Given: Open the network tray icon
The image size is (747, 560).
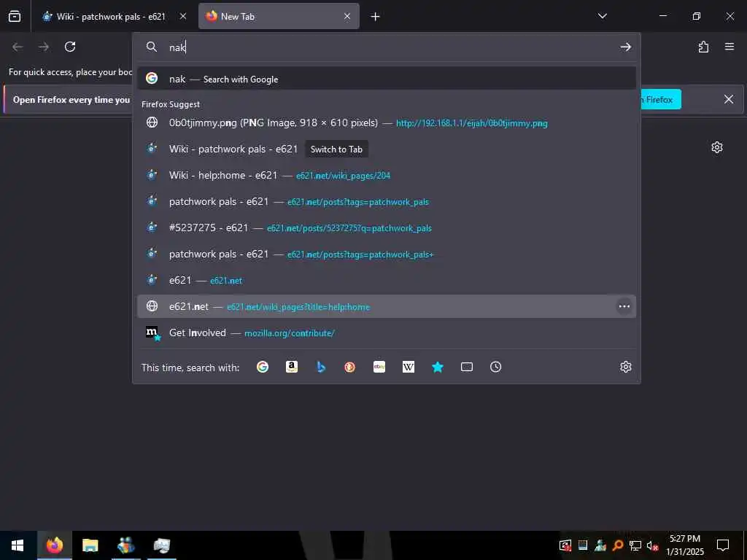Looking at the screenshot, I should 635,545.
